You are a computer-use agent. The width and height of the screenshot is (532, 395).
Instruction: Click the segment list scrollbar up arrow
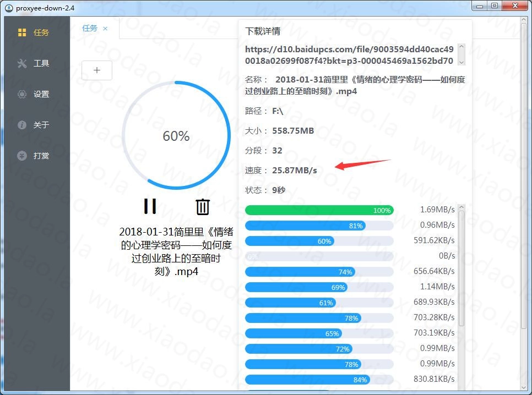[x=462, y=207]
